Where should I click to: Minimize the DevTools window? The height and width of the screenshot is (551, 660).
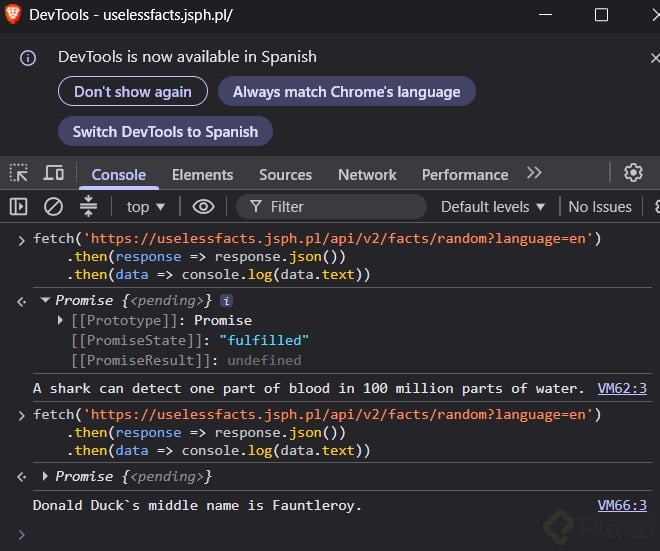(x=546, y=15)
